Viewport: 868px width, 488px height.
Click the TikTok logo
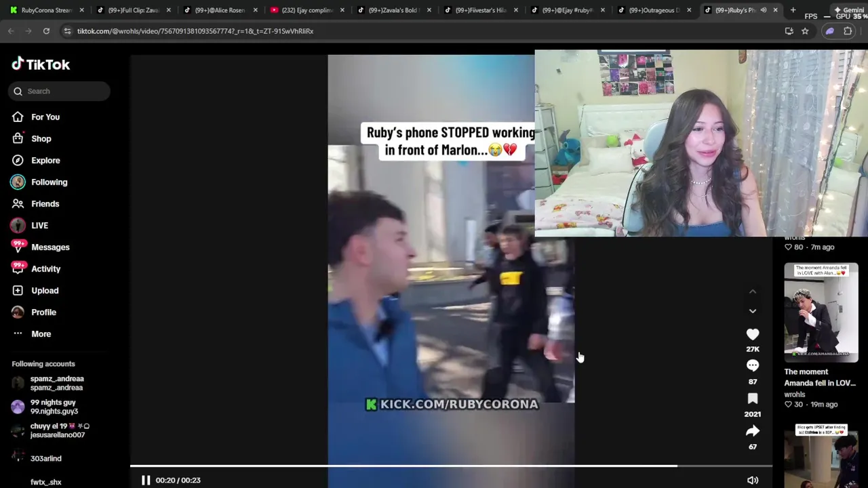[x=41, y=64]
